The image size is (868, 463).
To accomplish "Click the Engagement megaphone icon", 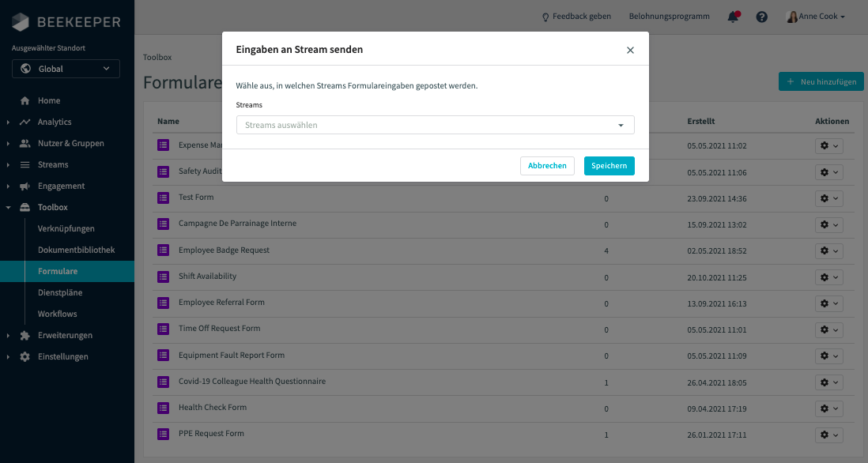I will (25, 186).
